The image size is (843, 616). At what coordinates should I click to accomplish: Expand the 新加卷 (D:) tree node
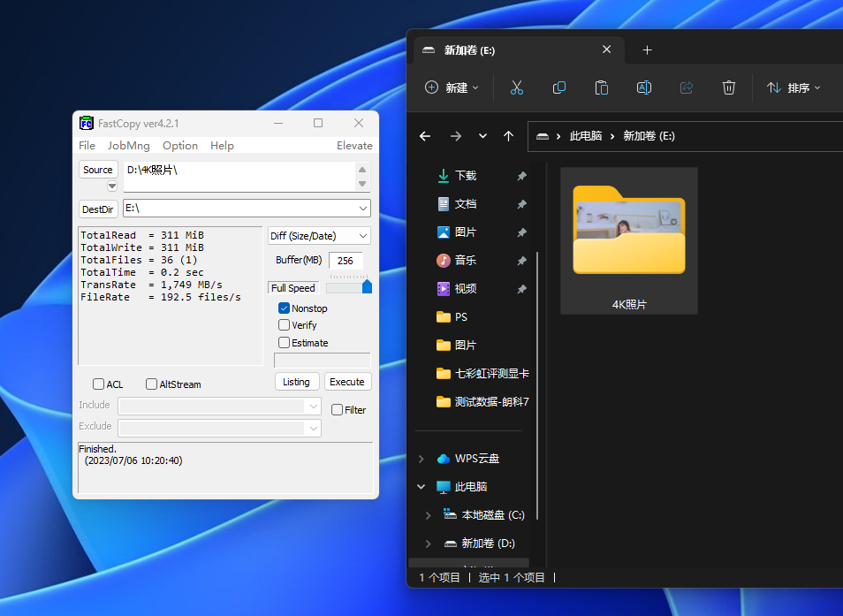(429, 544)
